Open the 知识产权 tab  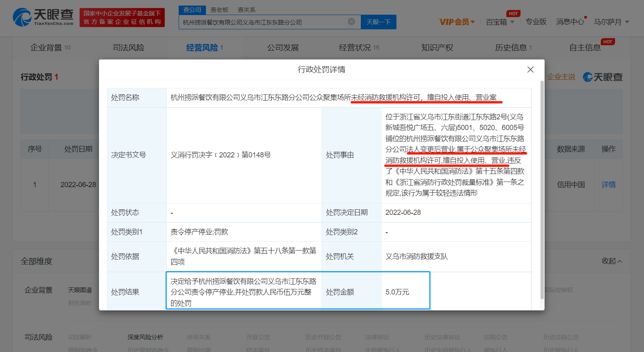(437, 48)
